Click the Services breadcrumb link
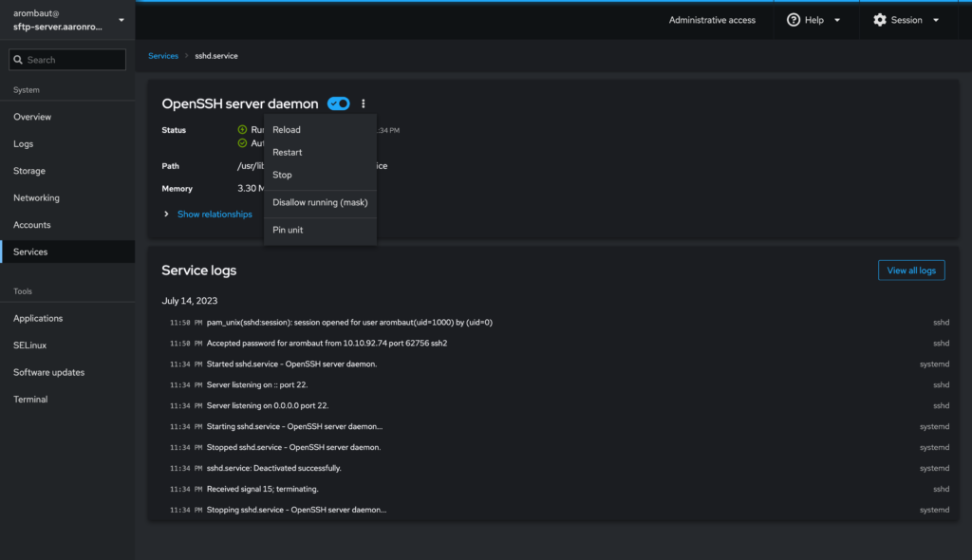The image size is (972, 560). click(163, 56)
